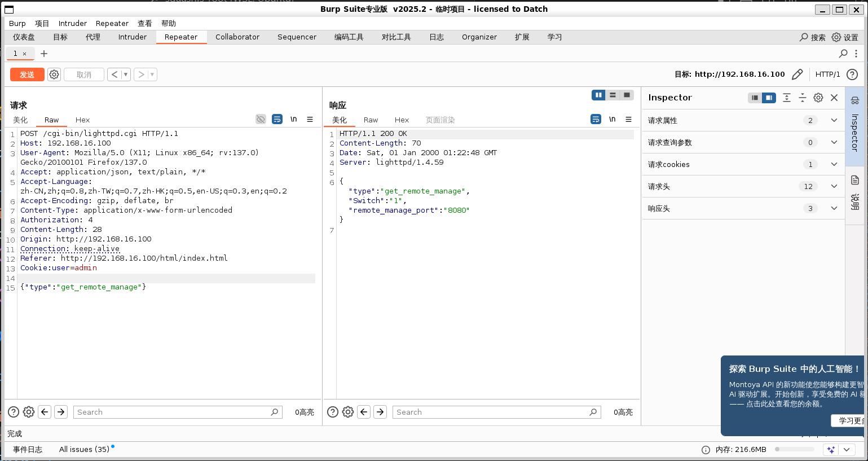Open Repeater send settings gear icon
This screenshot has width=868, height=461.
coord(54,74)
